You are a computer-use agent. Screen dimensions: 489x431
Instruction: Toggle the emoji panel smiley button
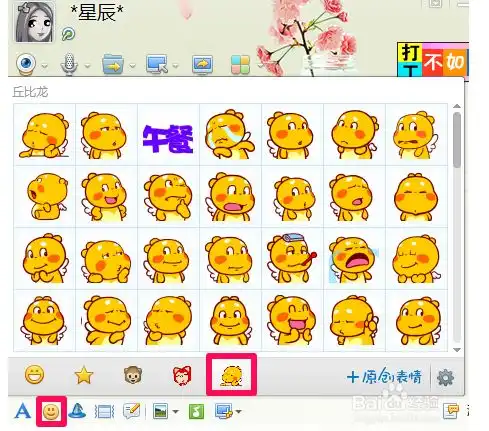[51, 412]
